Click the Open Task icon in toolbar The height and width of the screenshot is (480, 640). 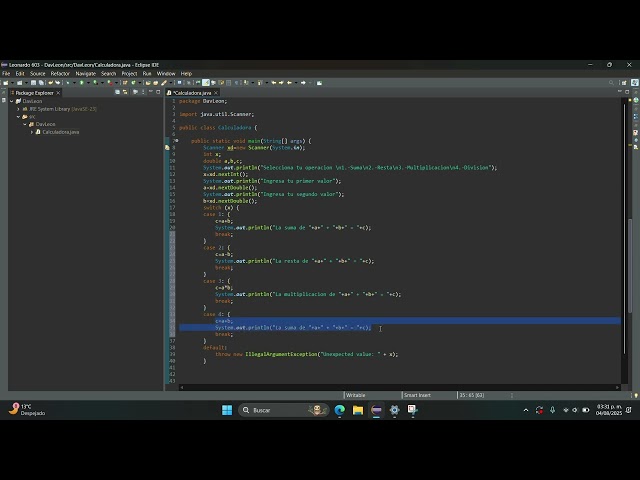156,83
